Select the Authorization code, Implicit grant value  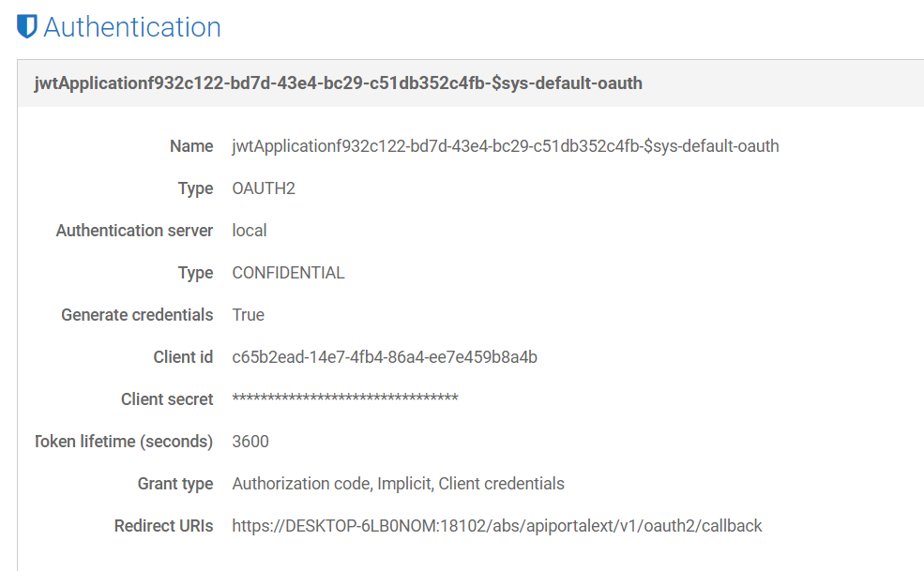pyautogui.click(x=398, y=484)
